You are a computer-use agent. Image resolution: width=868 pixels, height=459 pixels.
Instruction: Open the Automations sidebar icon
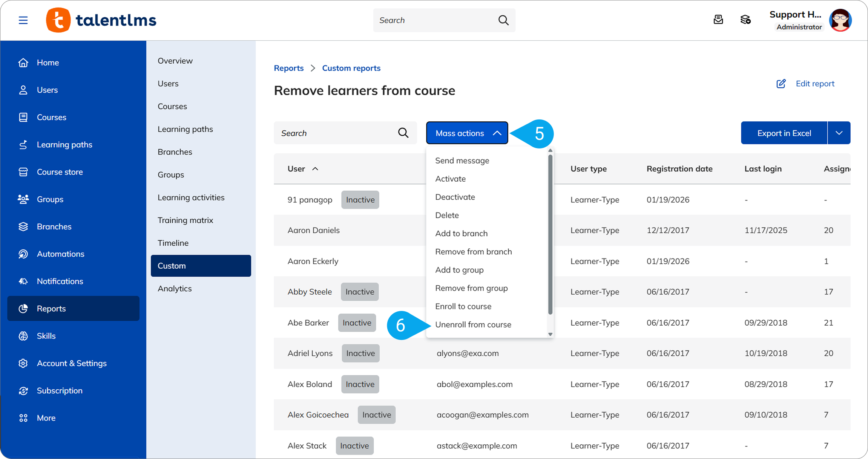click(23, 254)
